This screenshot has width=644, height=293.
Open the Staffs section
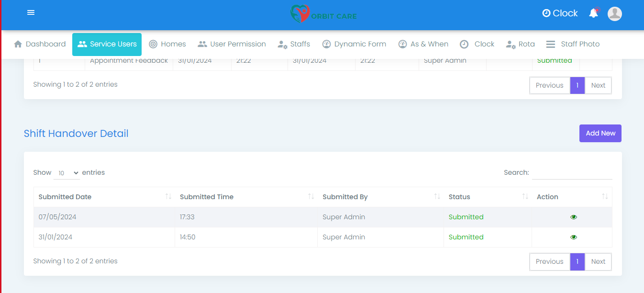click(x=294, y=44)
